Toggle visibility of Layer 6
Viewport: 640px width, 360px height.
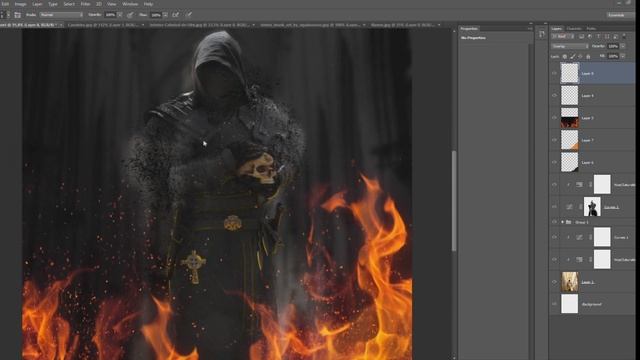pyautogui.click(x=554, y=162)
